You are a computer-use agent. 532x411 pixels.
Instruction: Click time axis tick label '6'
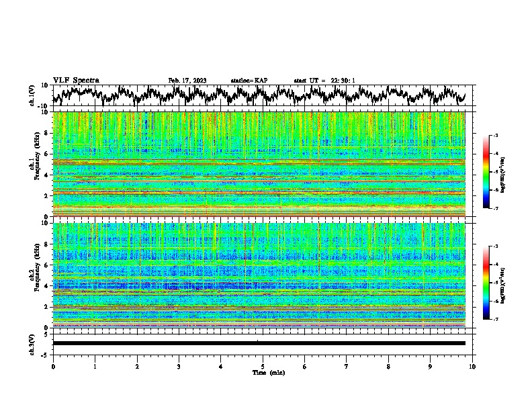click(305, 367)
